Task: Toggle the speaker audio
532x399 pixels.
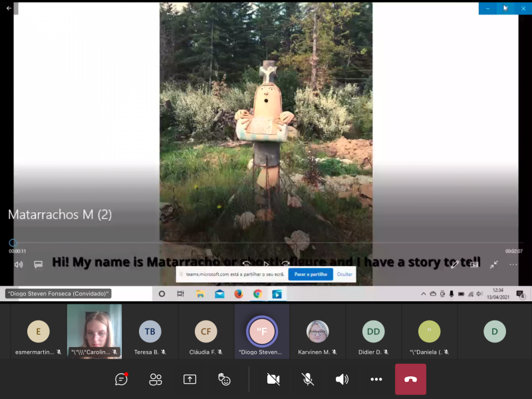Action: coord(342,379)
